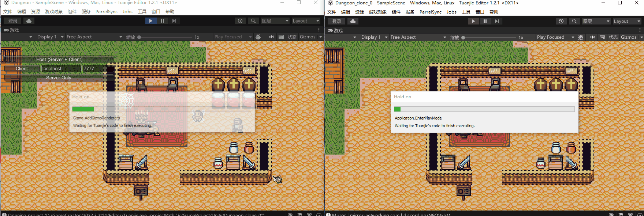644x216 pixels.
Task: Open cloud services icon in Dungeon window
Action: tap(29, 21)
